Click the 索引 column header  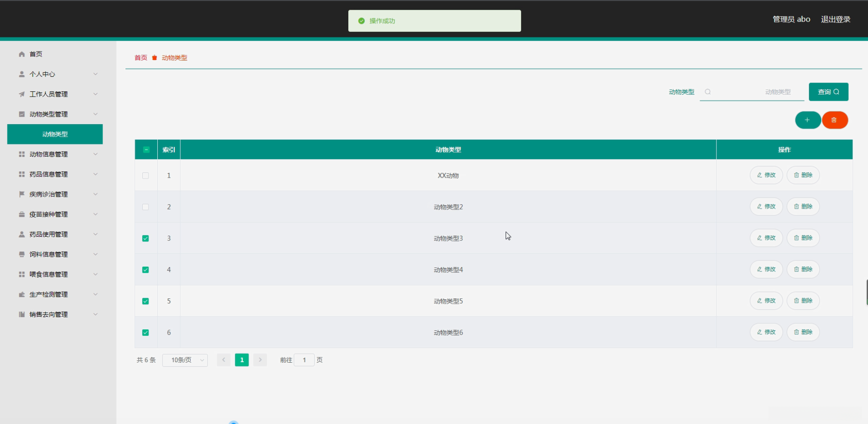pyautogui.click(x=169, y=149)
